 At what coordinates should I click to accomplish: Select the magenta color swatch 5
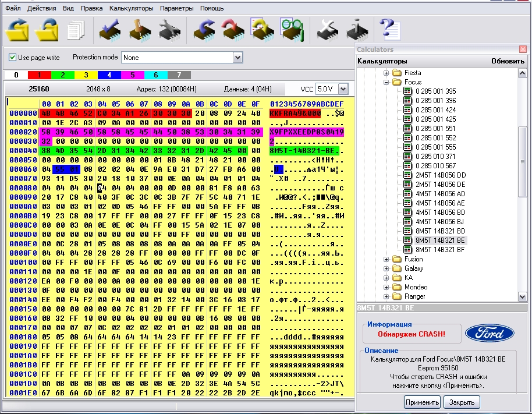pos(133,75)
